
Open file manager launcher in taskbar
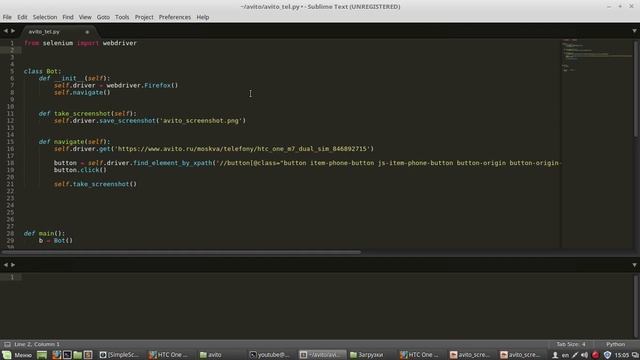click(x=78, y=355)
